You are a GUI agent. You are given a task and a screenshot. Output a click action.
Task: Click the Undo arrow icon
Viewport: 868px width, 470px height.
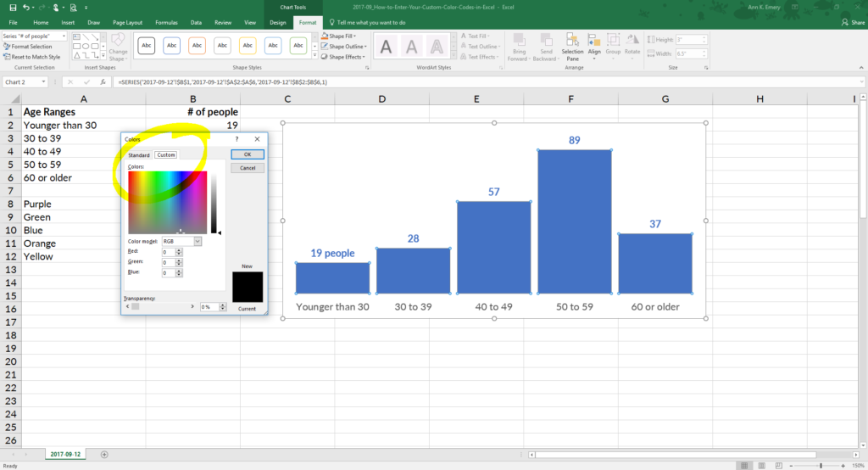point(25,7)
